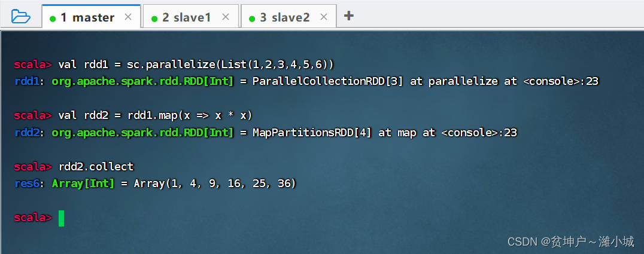644x254 pixels.
Task: Click 'org.apache.spark.rdd.RDD[Int]' on rdd1 line
Action: click(142, 81)
